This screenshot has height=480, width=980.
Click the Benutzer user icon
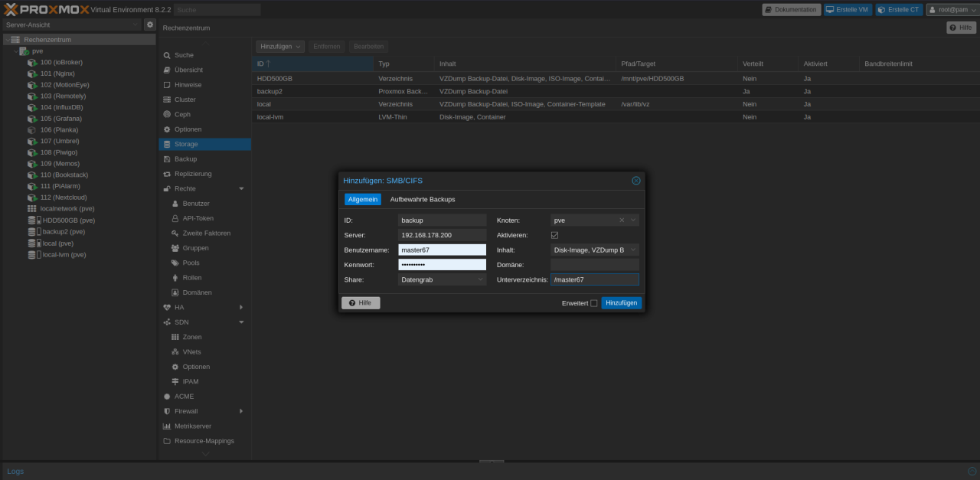click(175, 204)
